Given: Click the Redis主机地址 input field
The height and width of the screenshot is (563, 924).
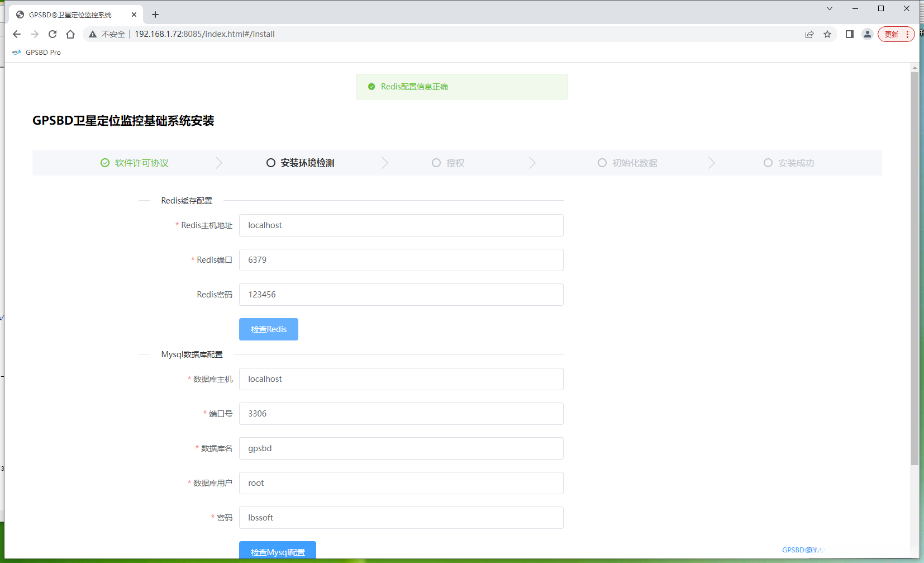Looking at the screenshot, I should coord(401,225).
